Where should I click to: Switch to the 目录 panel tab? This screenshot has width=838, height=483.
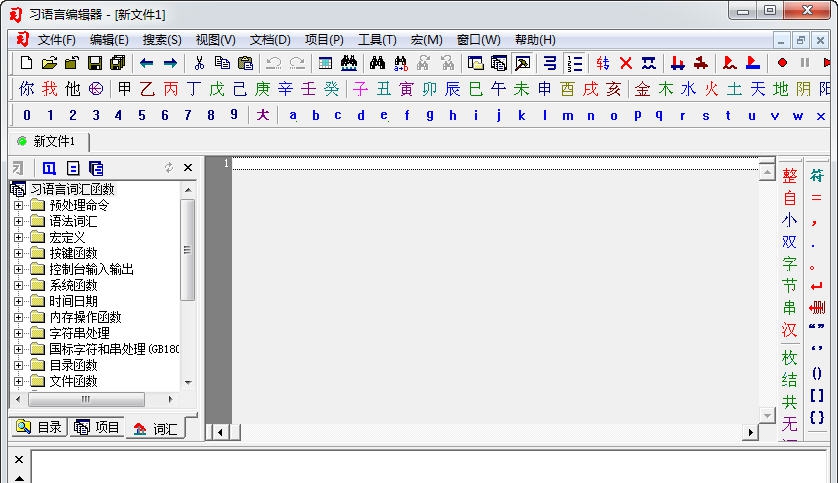click(39, 427)
